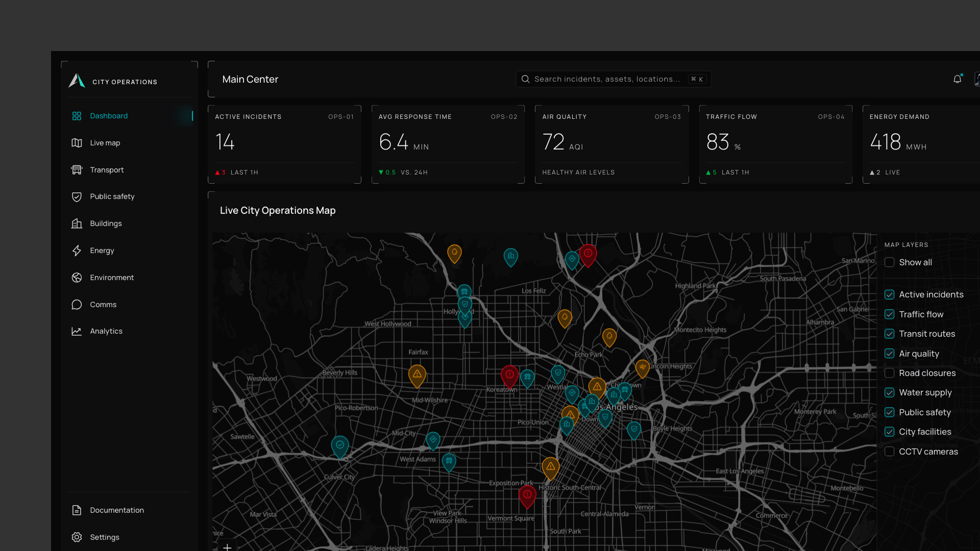Open the Air Quality OPS-03 card
This screenshot has height=551, width=980.
coord(611,144)
